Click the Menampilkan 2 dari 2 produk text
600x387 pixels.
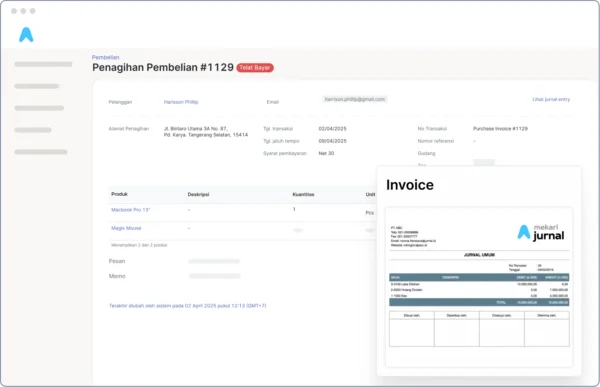pos(139,245)
